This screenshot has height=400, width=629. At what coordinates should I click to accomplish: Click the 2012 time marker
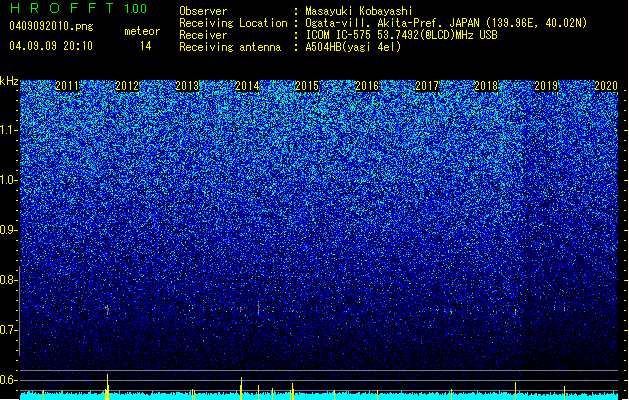click(127, 86)
